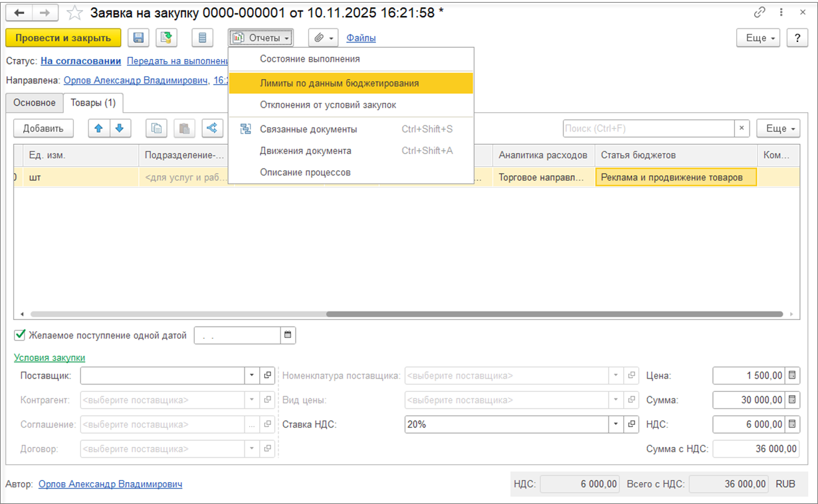Click the get link icon
Viewport: 818px width, 504px height.
[x=760, y=13]
